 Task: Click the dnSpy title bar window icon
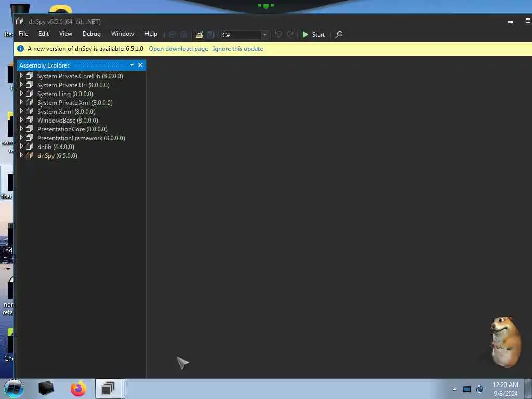[x=20, y=21]
